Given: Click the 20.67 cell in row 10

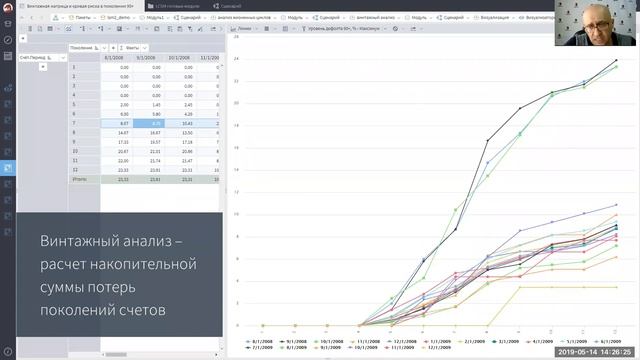Looking at the screenshot, I should [x=116, y=151].
